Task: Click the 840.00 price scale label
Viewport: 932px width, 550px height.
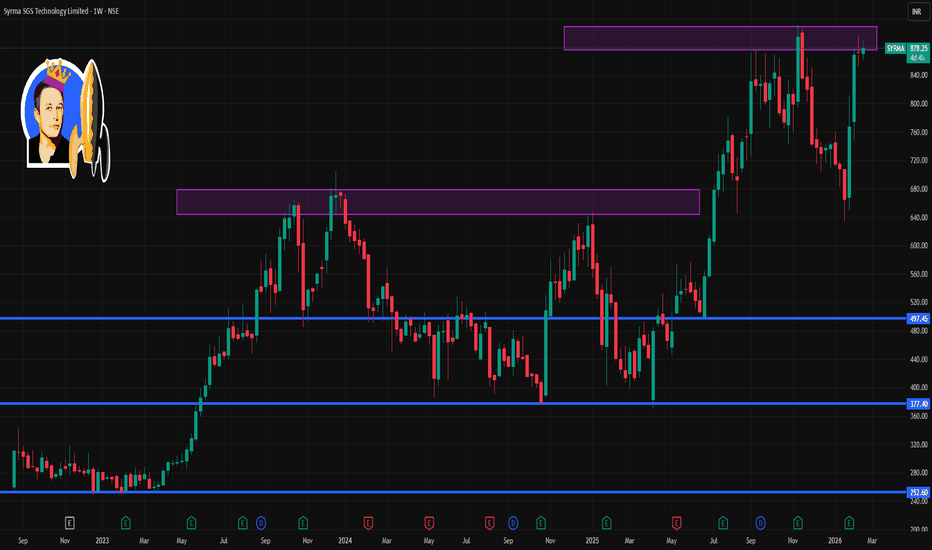Action: 918,75
